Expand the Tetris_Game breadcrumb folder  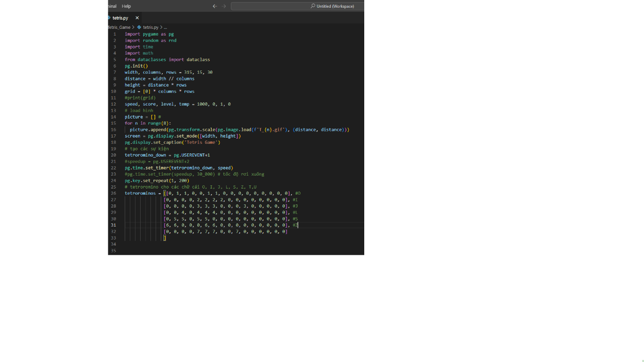(x=119, y=27)
